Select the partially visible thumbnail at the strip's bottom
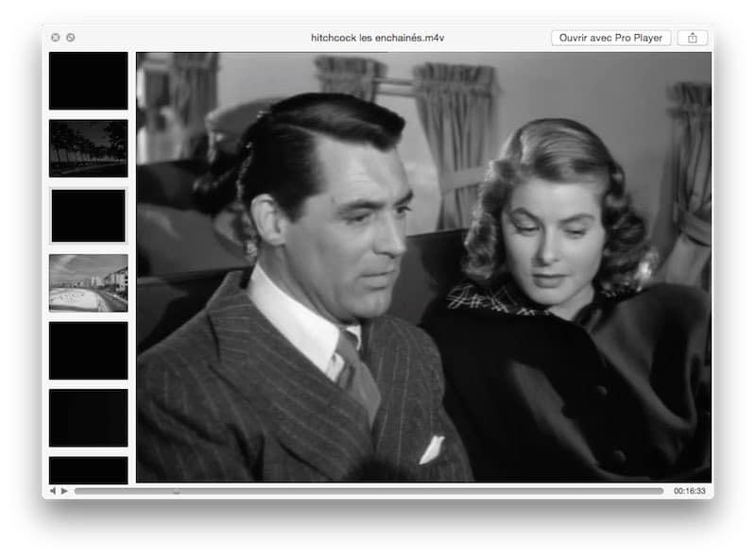This screenshot has height=559, width=756. tap(88, 470)
